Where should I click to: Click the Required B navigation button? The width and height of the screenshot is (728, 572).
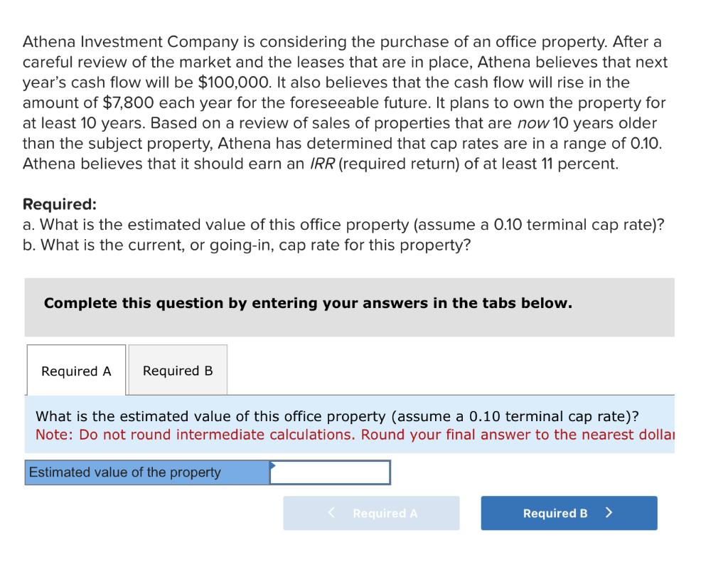click(568, 513)
